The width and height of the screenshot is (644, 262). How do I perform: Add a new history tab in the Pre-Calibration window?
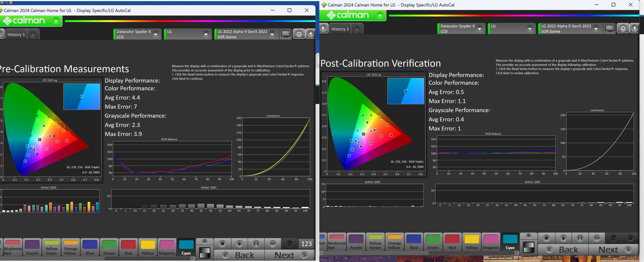(x=33, y=35)
